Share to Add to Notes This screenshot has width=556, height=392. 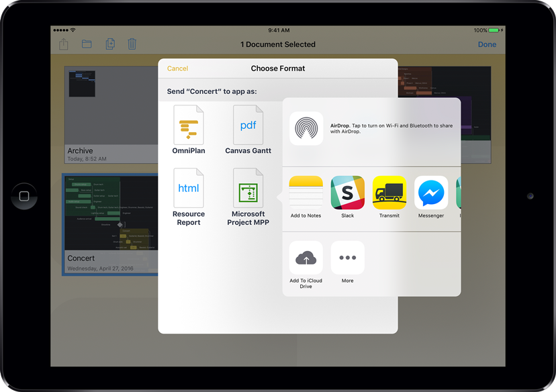point(306,193)
